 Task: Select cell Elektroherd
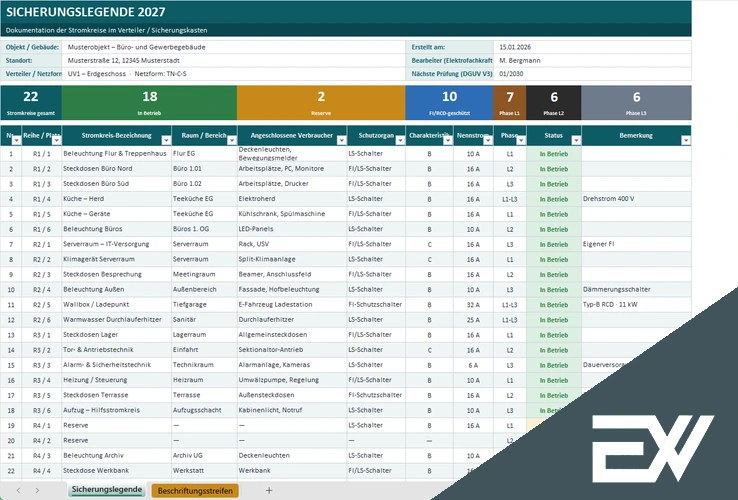click(x=292, y=199)
